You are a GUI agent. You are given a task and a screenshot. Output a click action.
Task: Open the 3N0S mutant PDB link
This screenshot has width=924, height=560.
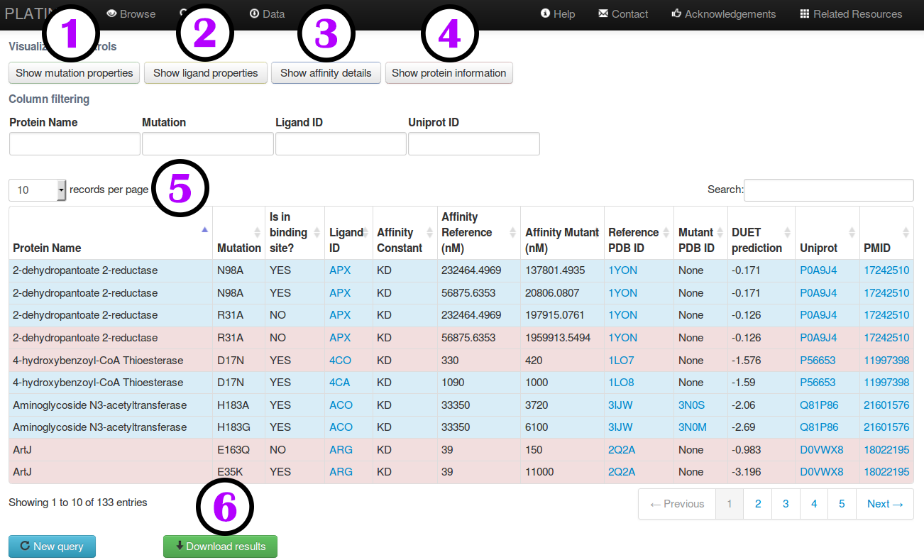point(692,405)
